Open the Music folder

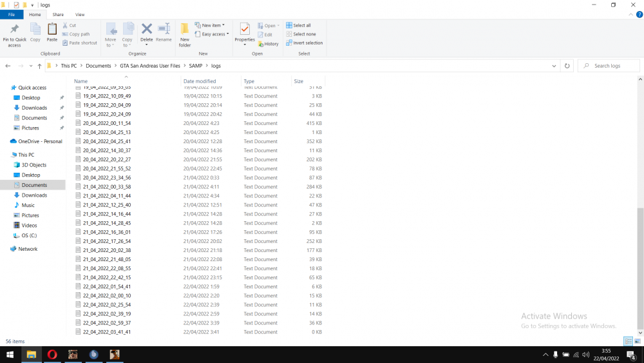pos(28,205)
